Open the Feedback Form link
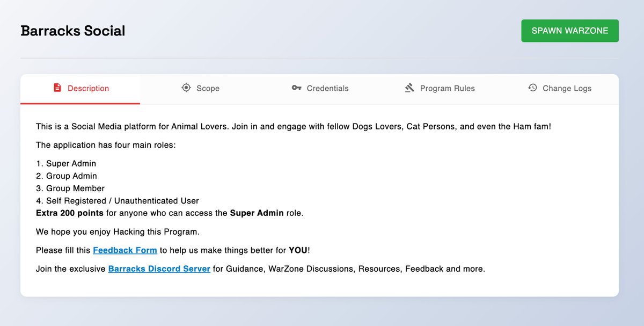The width and height of the screenshot is (644, 326). (x=125, y=250)
